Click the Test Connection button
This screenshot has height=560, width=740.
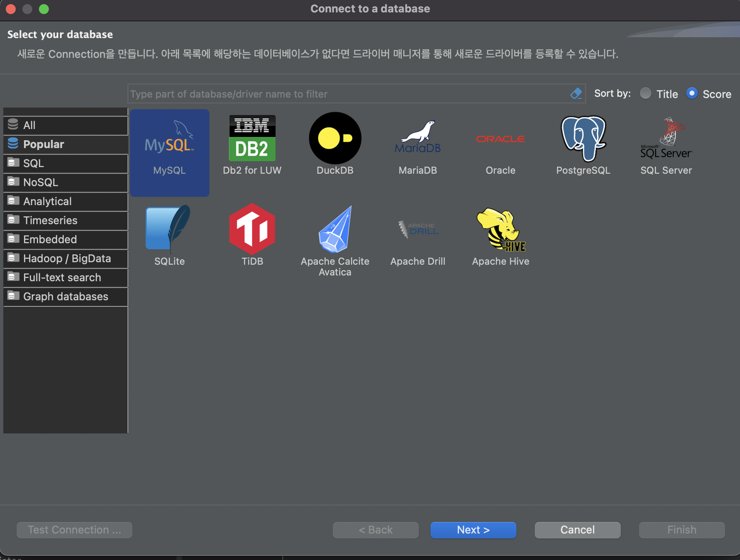pos(74,530)
